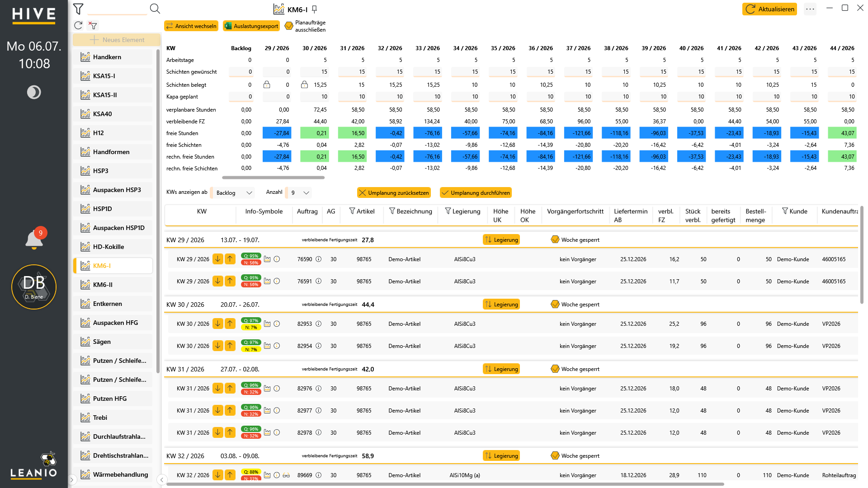Select Wärmebehandlung in the resource list
Image resolution: width=868 pixels, height=488 pixels.
113,474
